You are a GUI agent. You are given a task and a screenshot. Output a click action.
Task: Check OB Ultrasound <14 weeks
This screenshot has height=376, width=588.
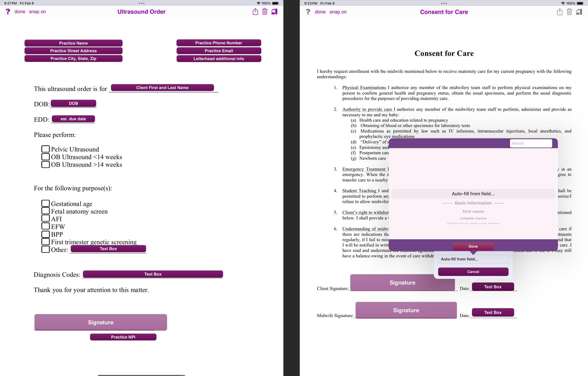pos(45,157)
